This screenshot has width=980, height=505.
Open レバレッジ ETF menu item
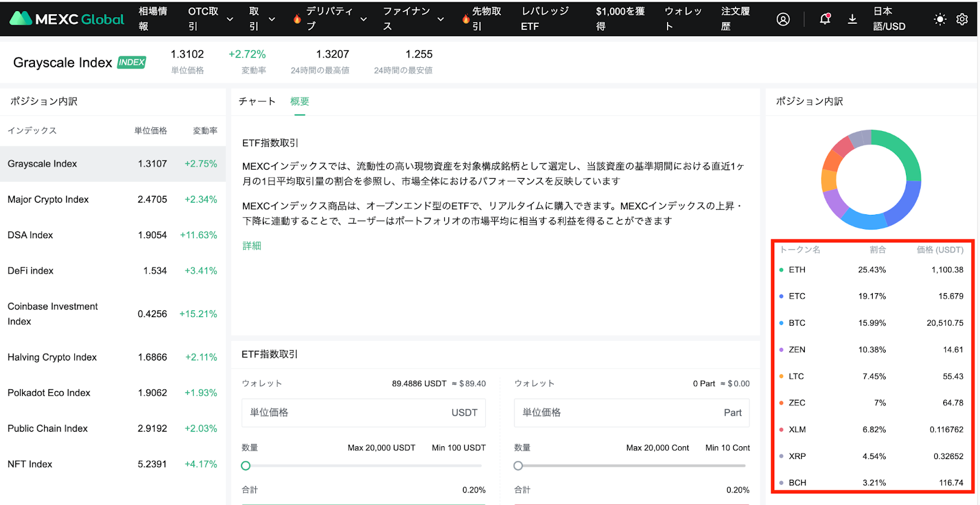tap(545, 19)
